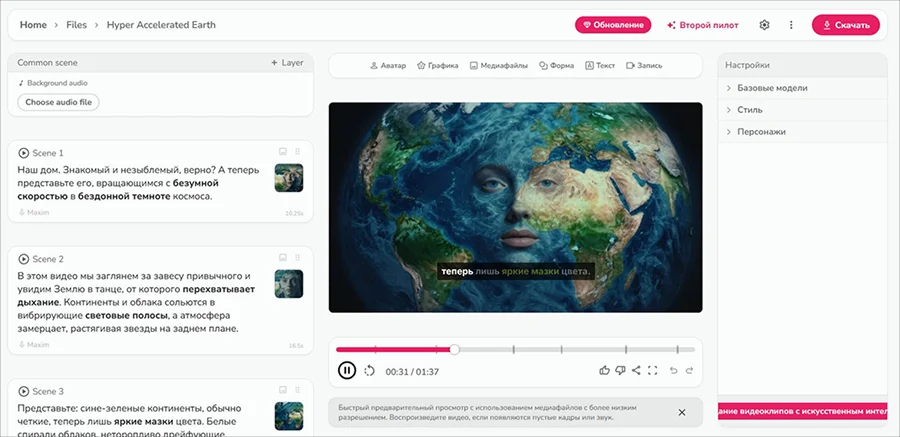Click the subtitle caption on video

(x=515, y=271)
